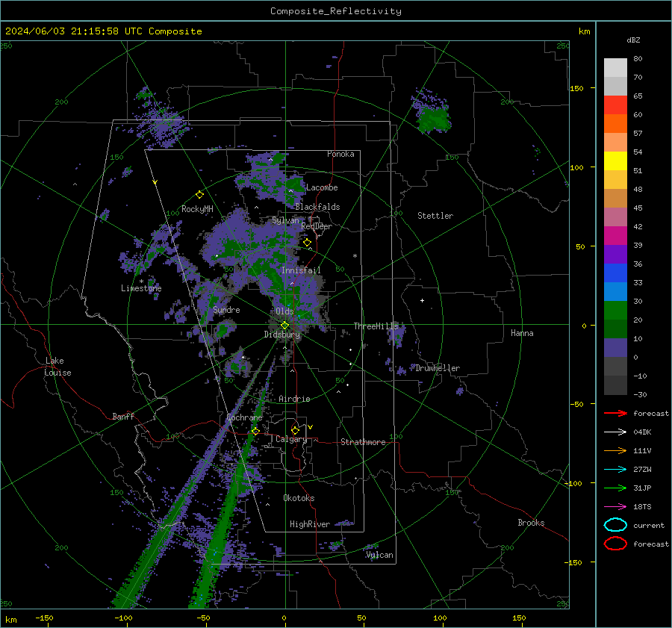
Task: Click the Ponoka label
Action: click(340, 154)
